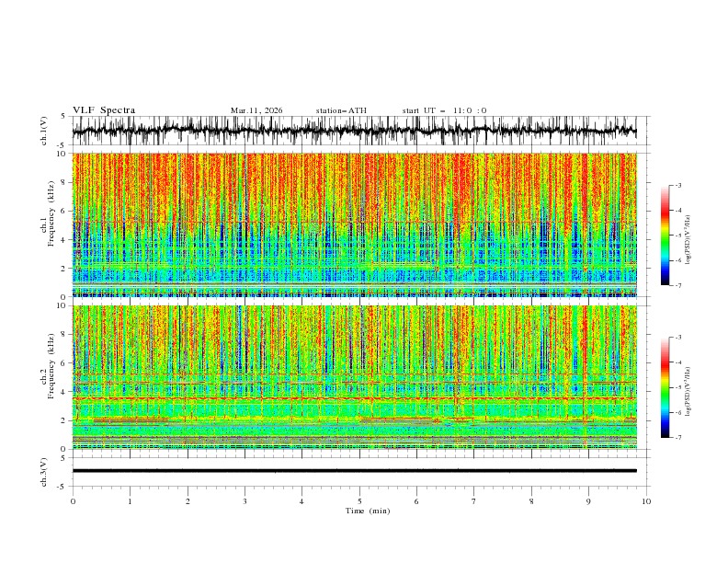The width and height of the screenshot is (728, 563).
Task: Click the ch.1 spectrogram color bar
Action: [x=665, y=236]
